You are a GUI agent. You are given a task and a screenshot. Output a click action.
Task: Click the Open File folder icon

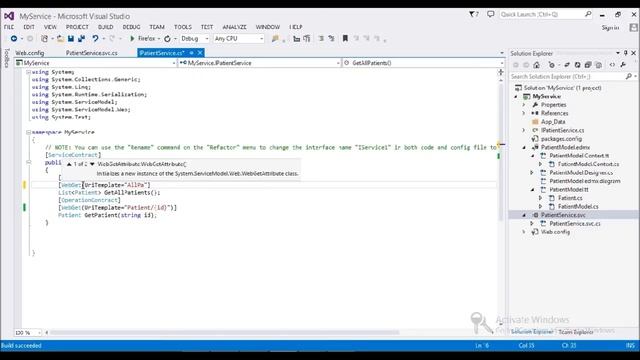[x=60, y=38]
